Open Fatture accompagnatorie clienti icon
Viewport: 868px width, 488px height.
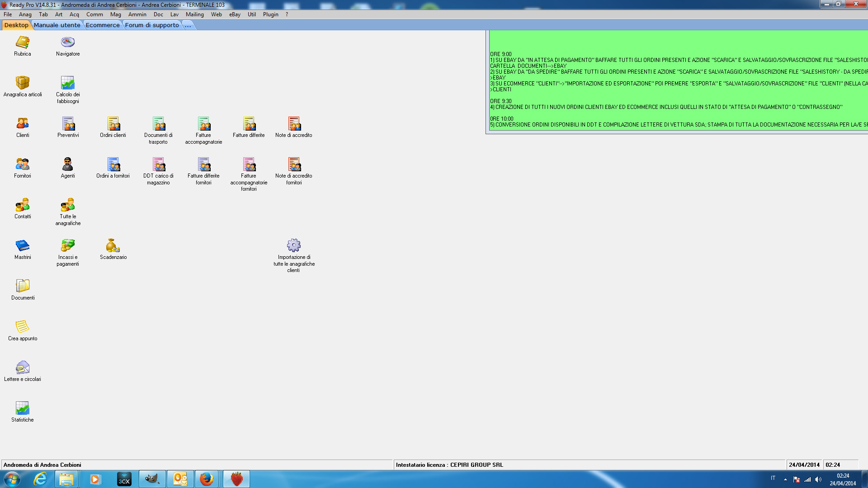coord(203,124)
